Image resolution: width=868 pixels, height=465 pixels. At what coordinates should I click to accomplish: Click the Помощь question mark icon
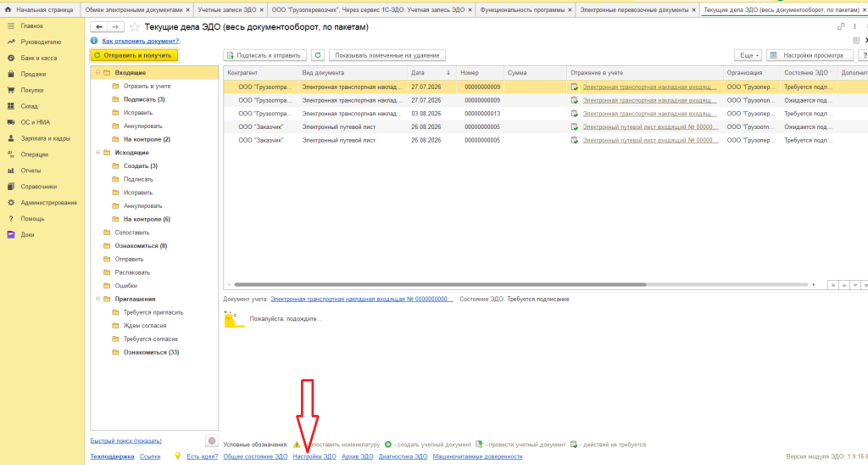[x=10, y=219]
